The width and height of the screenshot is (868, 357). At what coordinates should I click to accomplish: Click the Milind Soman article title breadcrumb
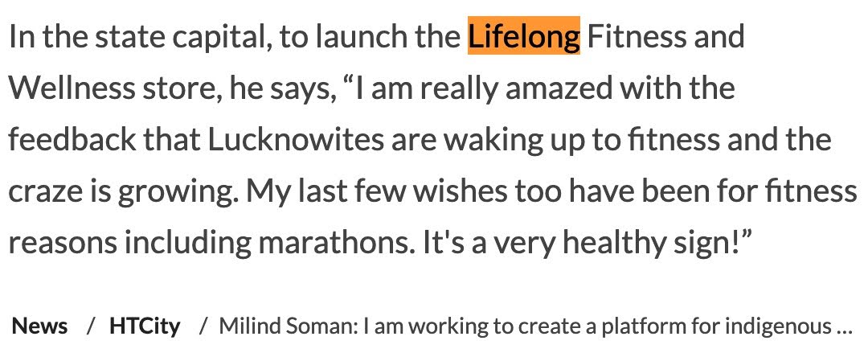click(536, 326)
